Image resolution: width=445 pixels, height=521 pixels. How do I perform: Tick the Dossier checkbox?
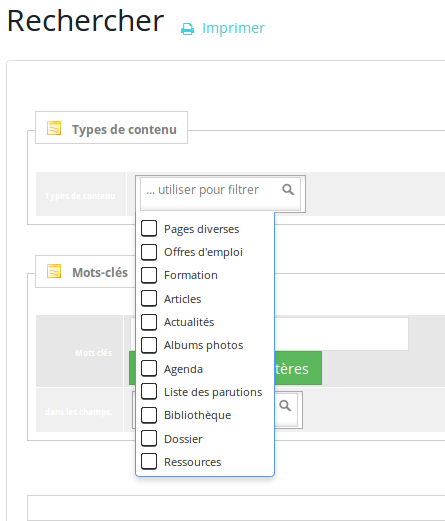pos(149,438)
